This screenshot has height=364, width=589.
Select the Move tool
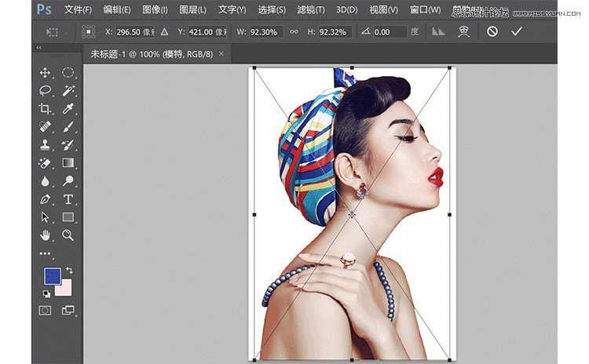pyautogui.click(x=45, y=73)
